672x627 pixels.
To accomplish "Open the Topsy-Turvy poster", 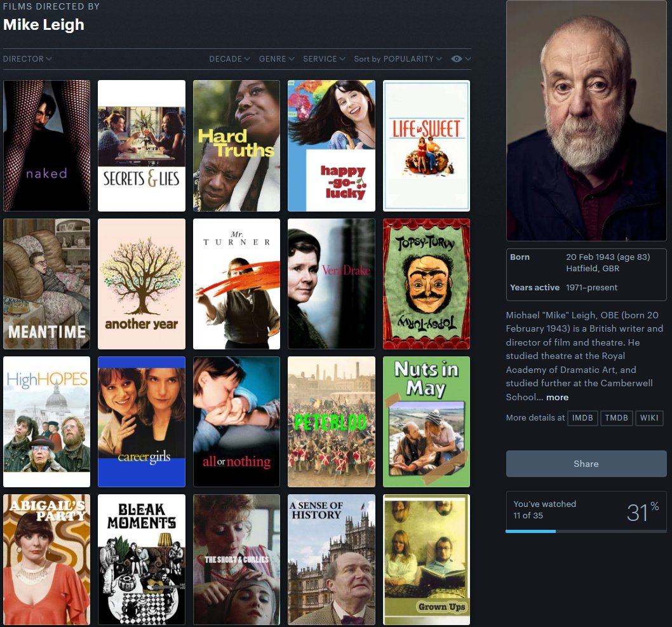I will pos(426,284).
